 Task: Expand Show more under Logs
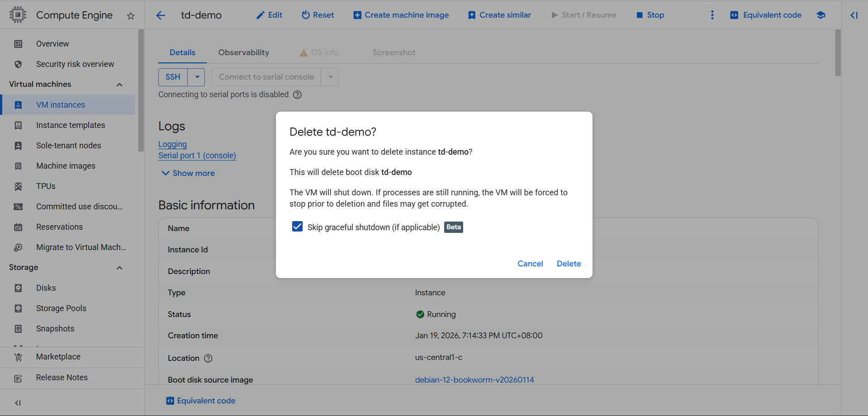(189, 173)
